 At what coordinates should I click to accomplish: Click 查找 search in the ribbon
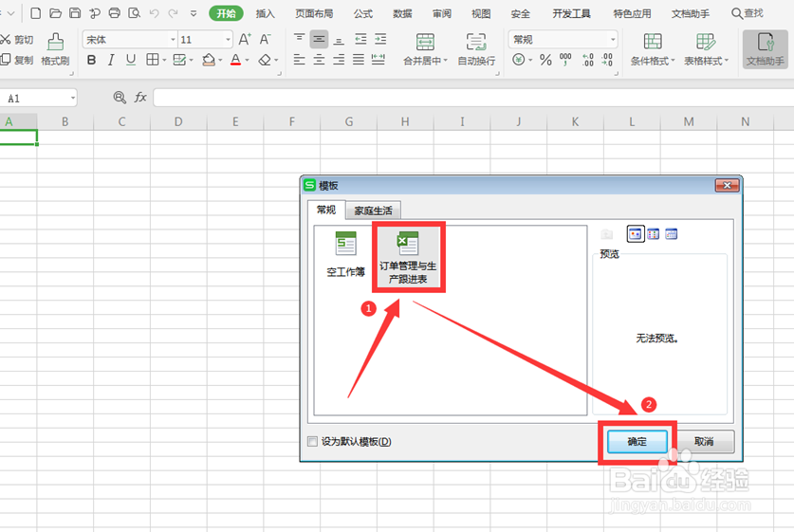coord(748,13)
